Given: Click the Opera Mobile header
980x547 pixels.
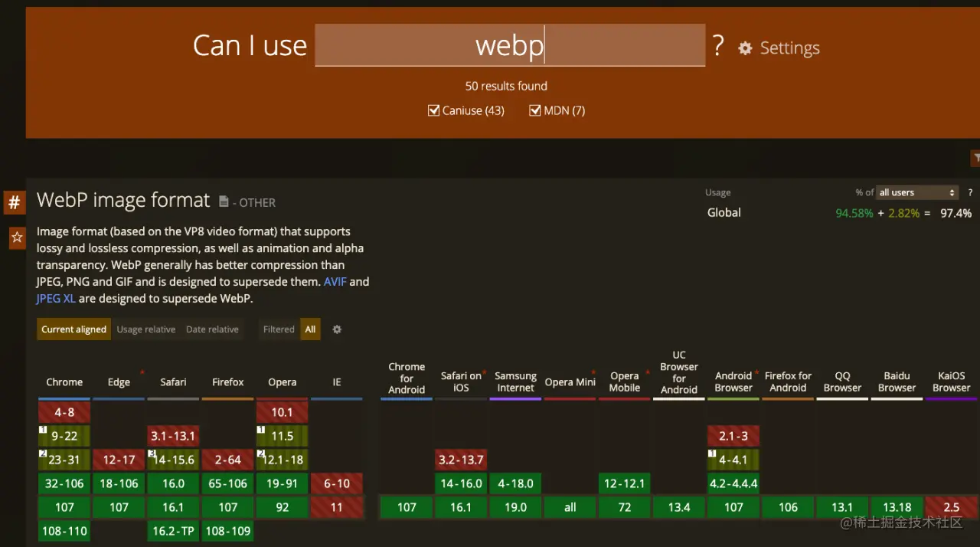Looking at the screenshot, I should (625, 382).
